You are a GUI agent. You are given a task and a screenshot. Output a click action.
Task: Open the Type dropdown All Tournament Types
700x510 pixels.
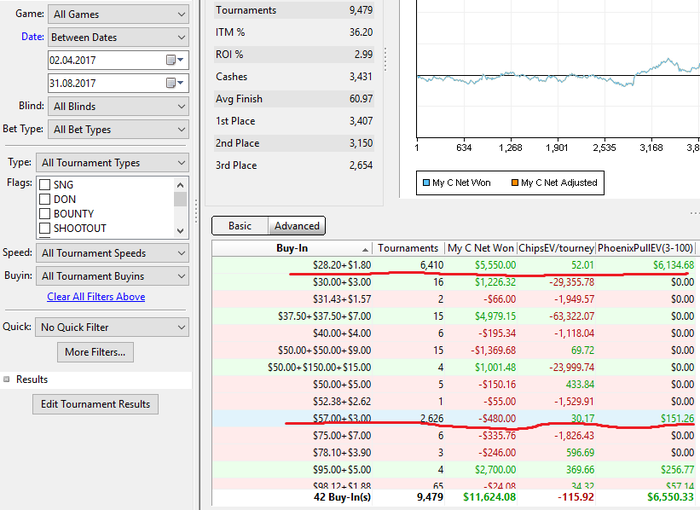coord(112,163)
